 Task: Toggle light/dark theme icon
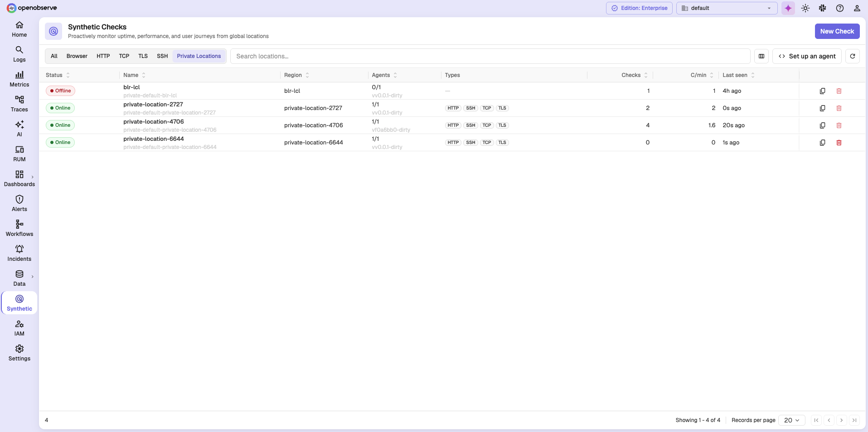click(x=805, y=8)
